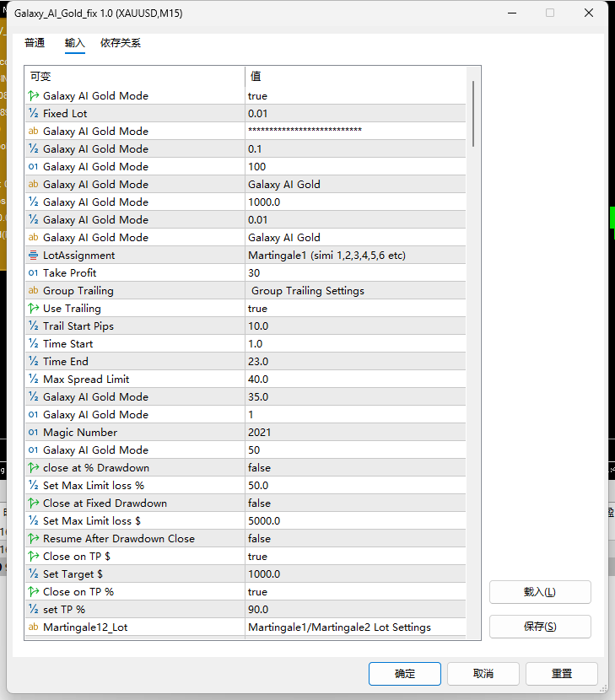Click the integer icon next to Take Profit
Viewport: 615px width, 700px height.
(34, 272)
